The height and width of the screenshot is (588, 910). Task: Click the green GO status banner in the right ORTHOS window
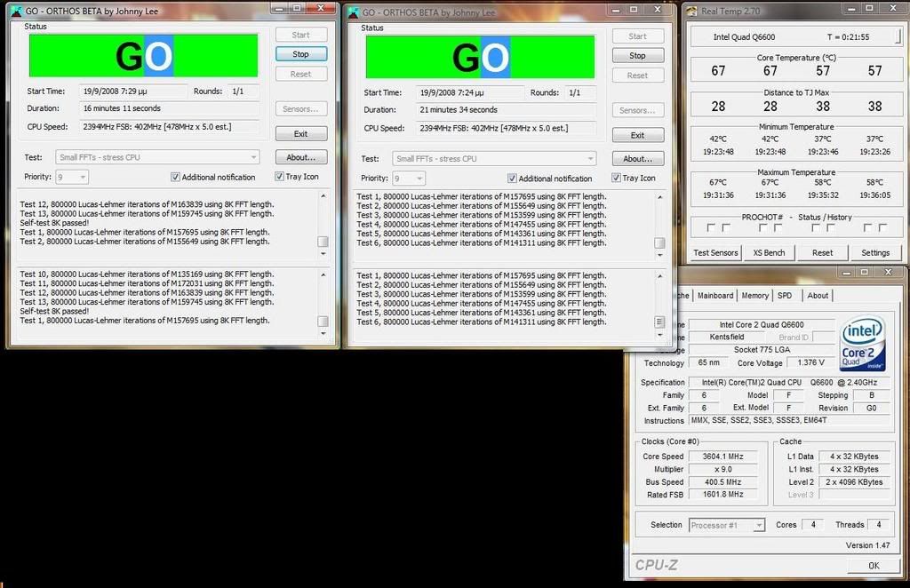(x=480, y=57)
